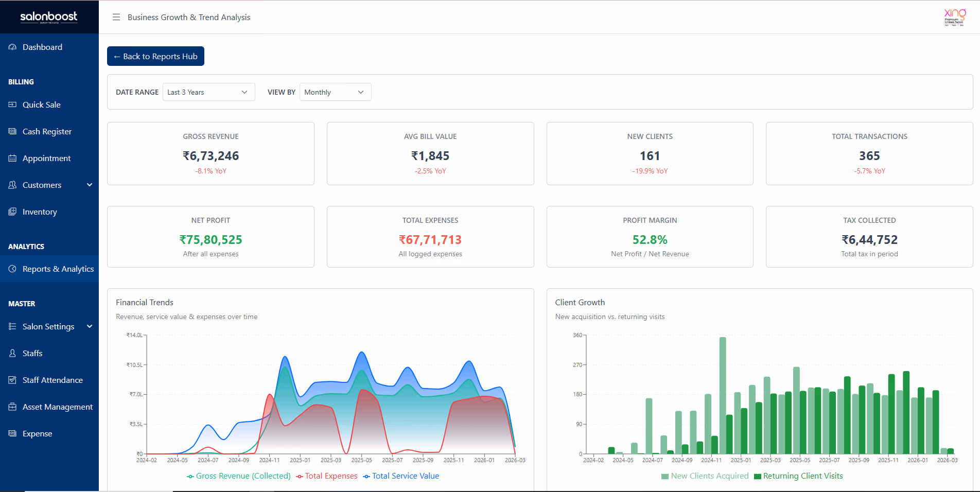Click the 2026-03 label on Client Growth axis
Screen dimensions: 980x492
click(x=947, y=460)
